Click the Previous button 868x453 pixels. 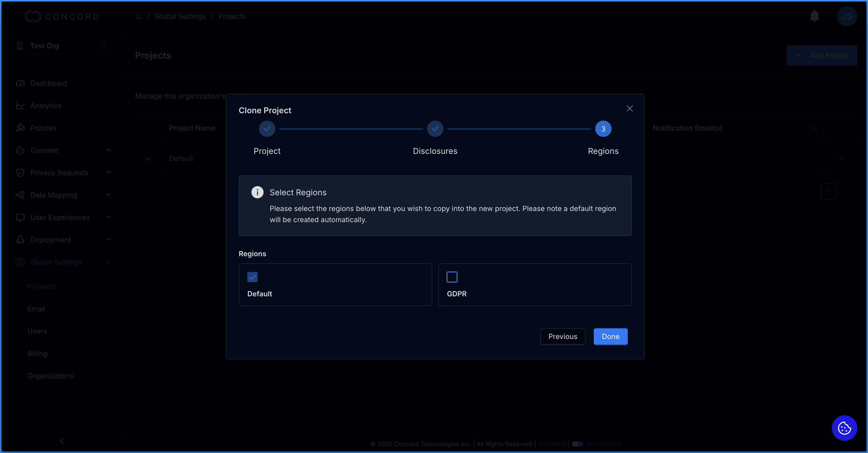[562, 336]
